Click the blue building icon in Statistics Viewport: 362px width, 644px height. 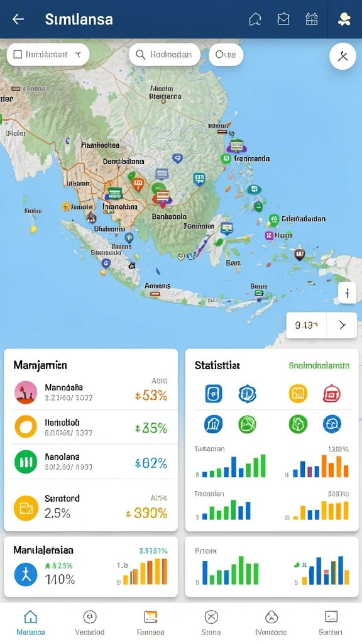pyautogui.click(x=214, y=425)
